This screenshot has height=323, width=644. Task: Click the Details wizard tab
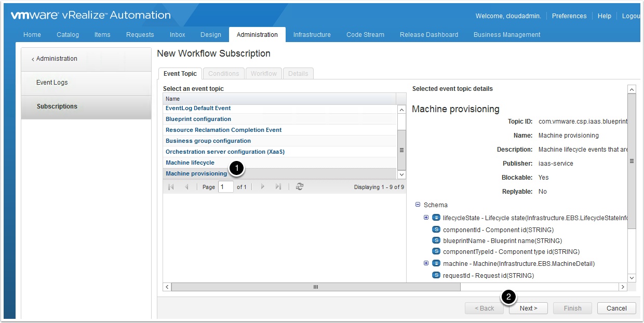click(x=298, y=74)
